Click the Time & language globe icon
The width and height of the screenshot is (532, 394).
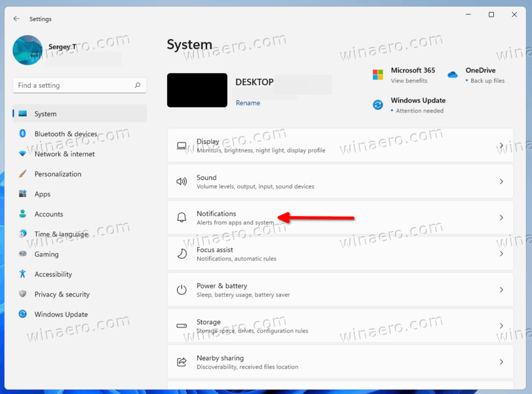(x=23, y=234)
